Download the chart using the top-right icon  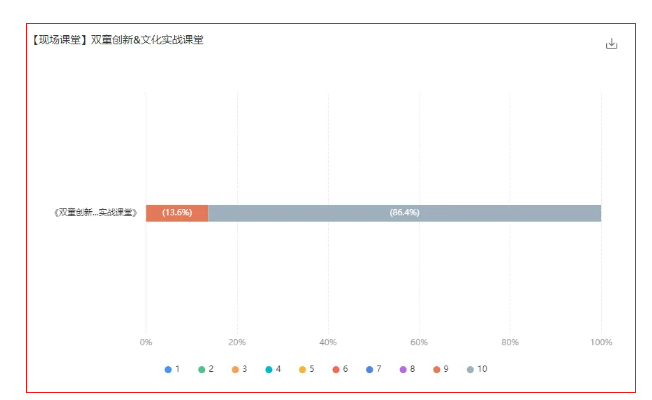click(x=612, y=43)
